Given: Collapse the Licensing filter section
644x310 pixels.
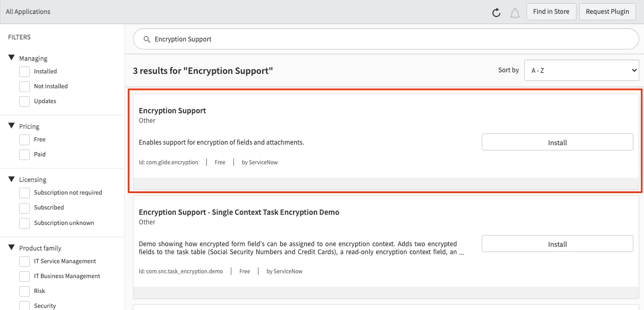Looking at the screenshot, I should click(x=12, y=179).
